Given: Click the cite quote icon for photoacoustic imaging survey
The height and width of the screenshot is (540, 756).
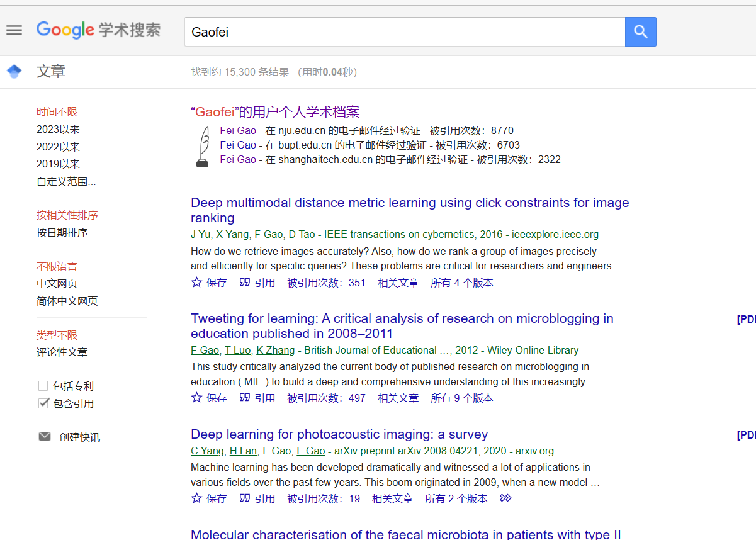Looking at the screenshot, I should (245, 498).
